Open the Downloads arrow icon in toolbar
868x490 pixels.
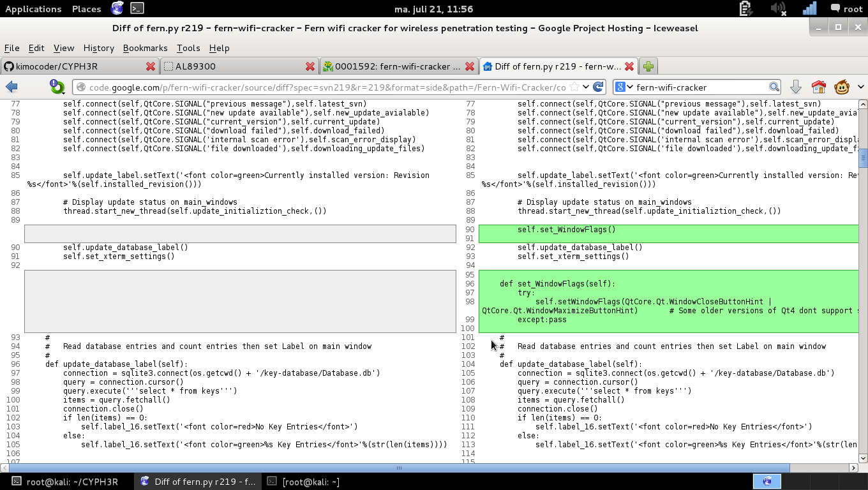(x=795, y=87)
